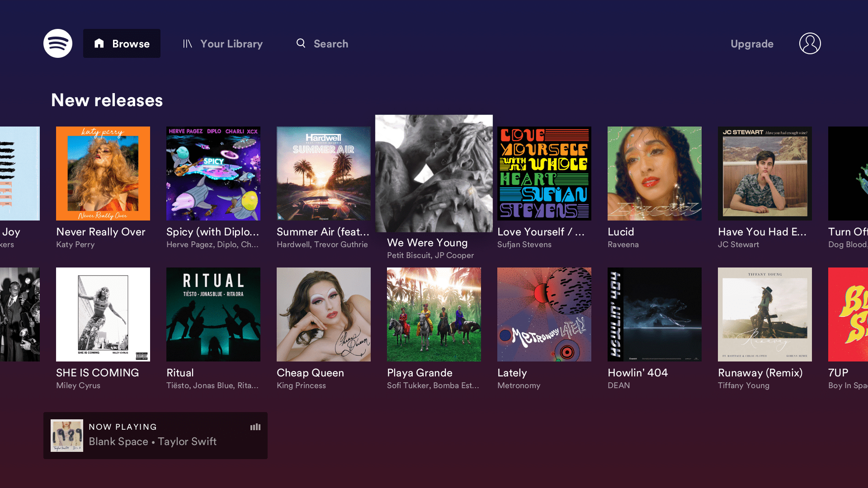The image size is (868, 488).
Task: Open the Search tab
Action: tap(322, 44)
